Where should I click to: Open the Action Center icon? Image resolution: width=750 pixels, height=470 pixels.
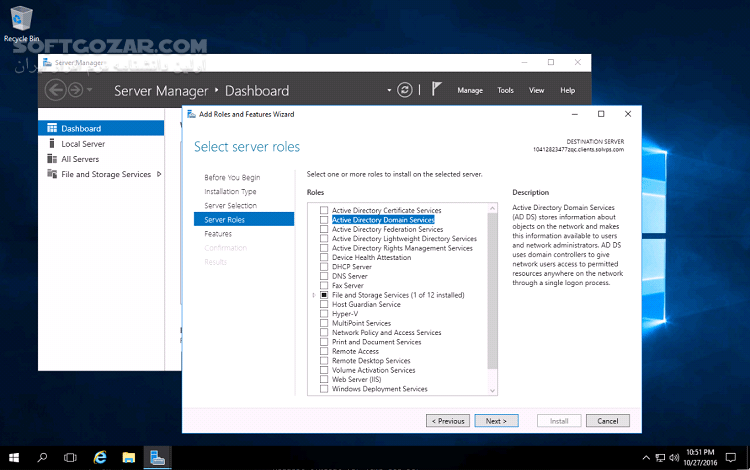[x=730, y=458]
